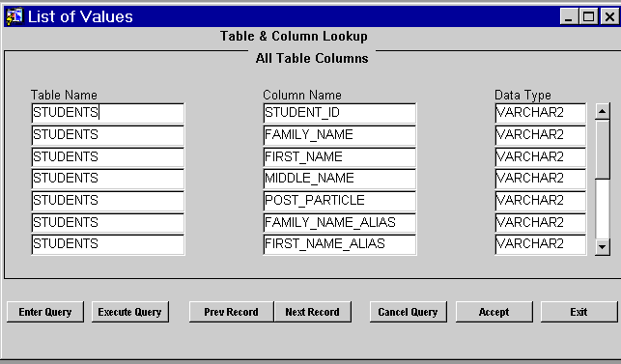621x364 pixels.
Task: Click the All Table Columns frame title
Action: tap(312, 58)
